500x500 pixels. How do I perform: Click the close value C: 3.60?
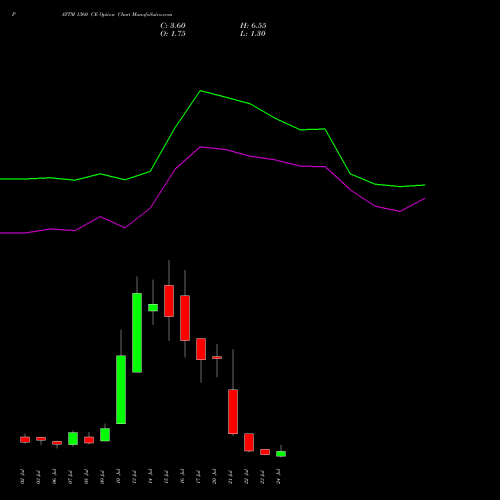click(173, 26)
